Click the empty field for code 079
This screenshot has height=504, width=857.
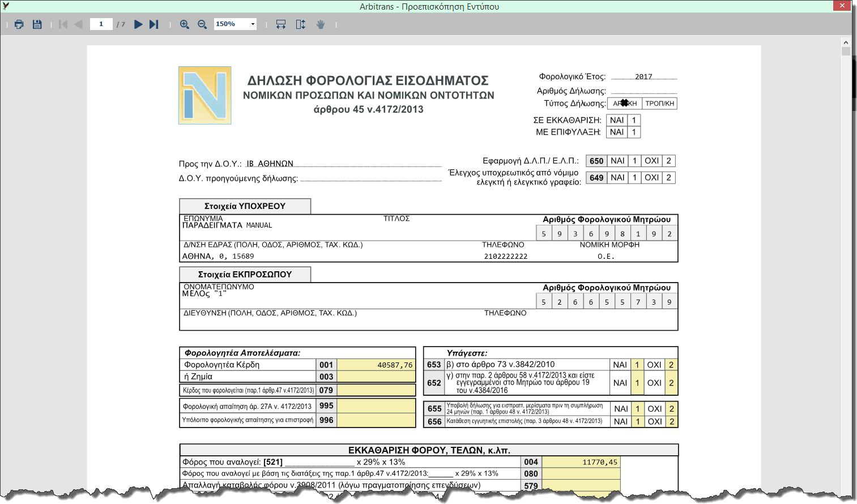pos(377,390)
